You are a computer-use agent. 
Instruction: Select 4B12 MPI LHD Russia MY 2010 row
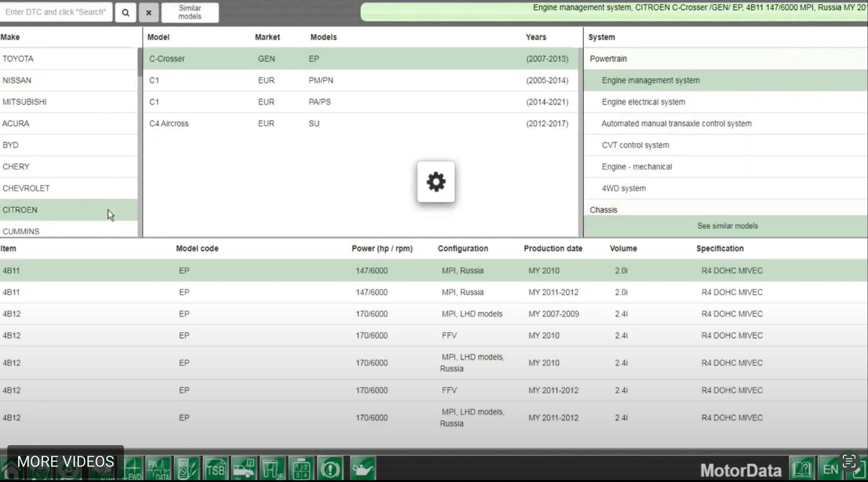point(434,363)
